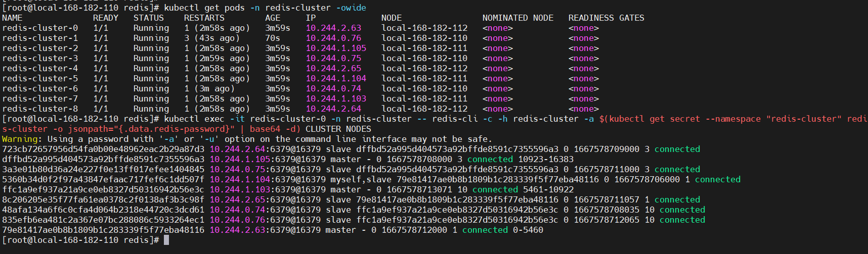Click timestamp 1667578709000

point(606,149)
